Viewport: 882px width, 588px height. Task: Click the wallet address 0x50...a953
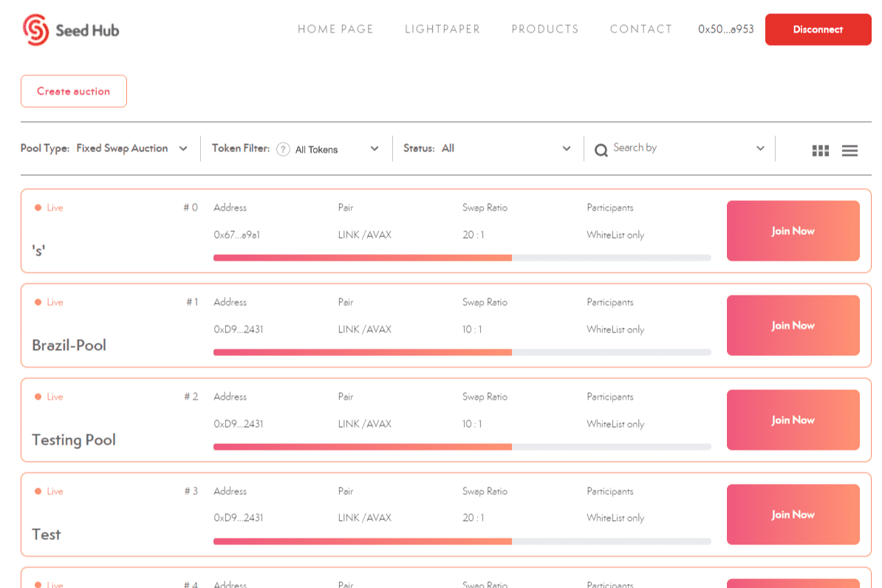point(725,29)
